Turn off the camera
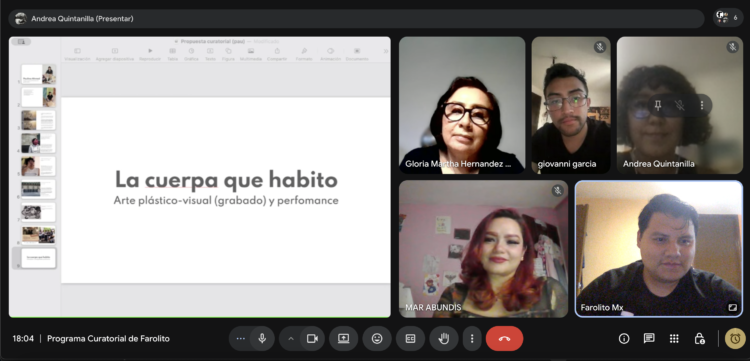The height and width of the screenshot is (361, 750). coord(312,339)
